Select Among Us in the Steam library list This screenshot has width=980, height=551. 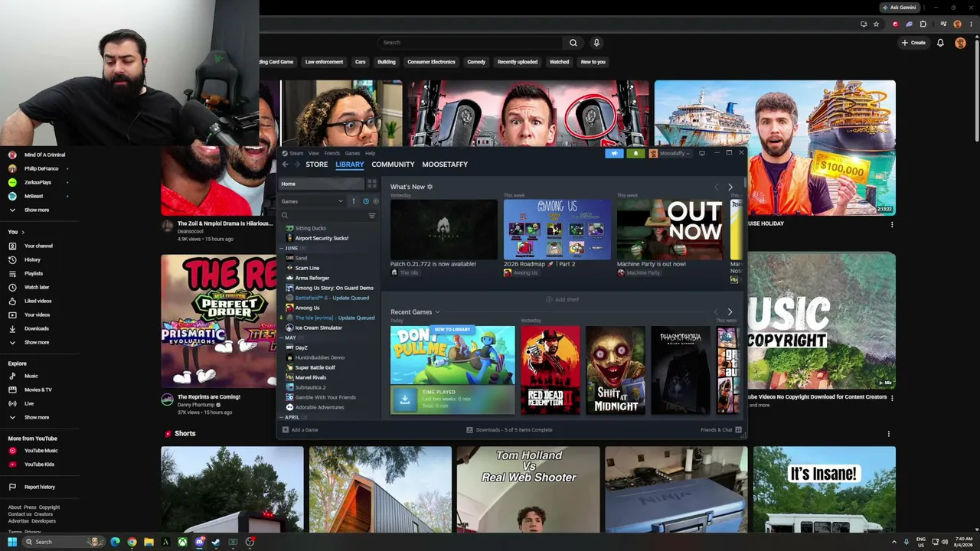coord(308,308)
